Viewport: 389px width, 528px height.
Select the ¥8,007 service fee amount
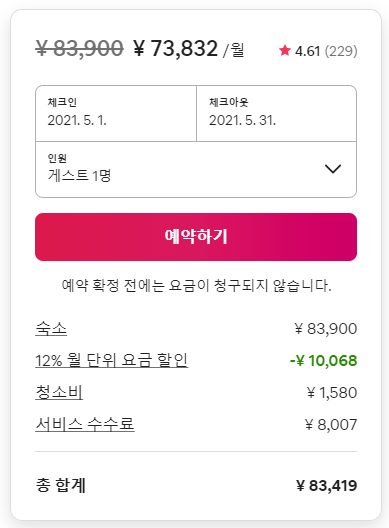point(331,425)
